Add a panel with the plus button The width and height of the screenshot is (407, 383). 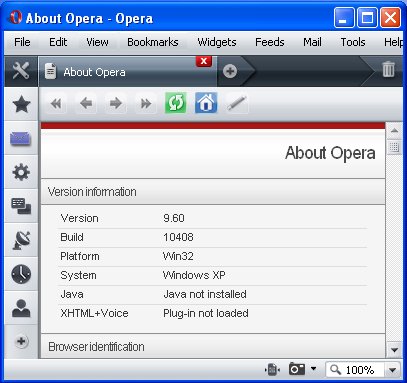pos(21,341)
